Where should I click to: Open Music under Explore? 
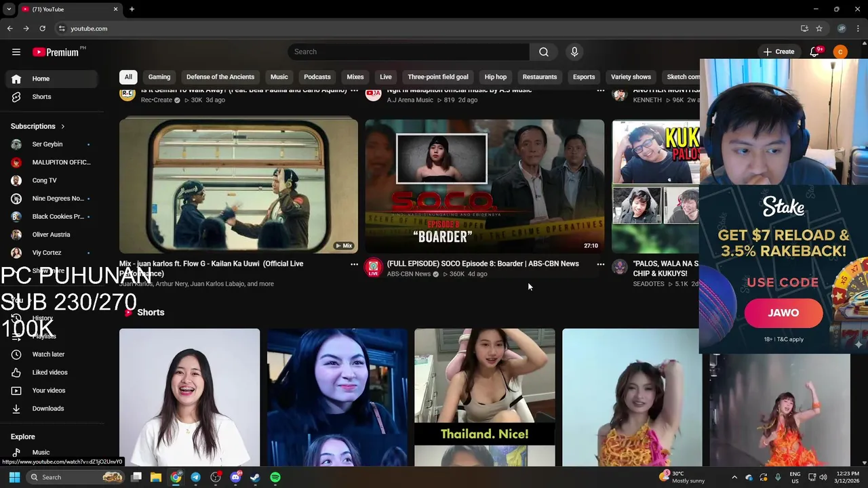click(x=52, y=453)
